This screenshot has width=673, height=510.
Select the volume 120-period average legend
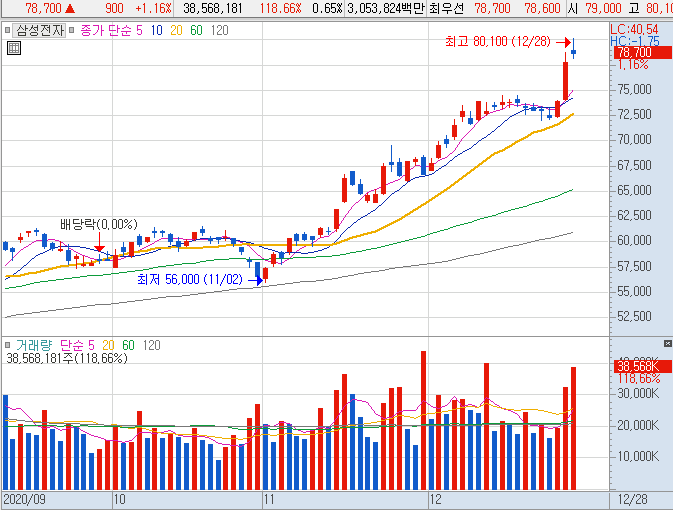point(152,345)
